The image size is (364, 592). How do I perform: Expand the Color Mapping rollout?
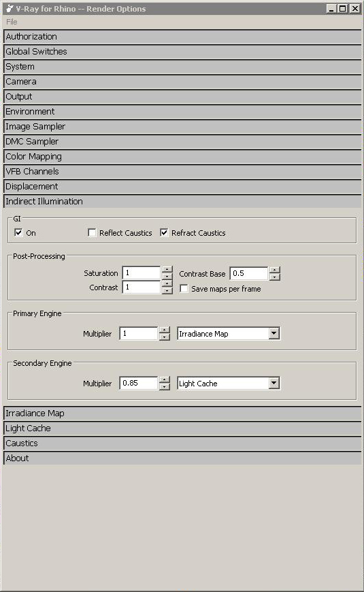click(x=182, y=157)
